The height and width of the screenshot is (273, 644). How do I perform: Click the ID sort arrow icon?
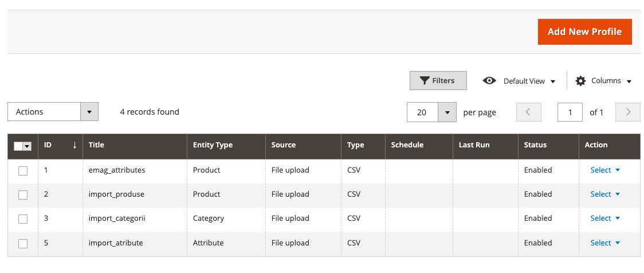pyautogui.click(x=74, y=145)
